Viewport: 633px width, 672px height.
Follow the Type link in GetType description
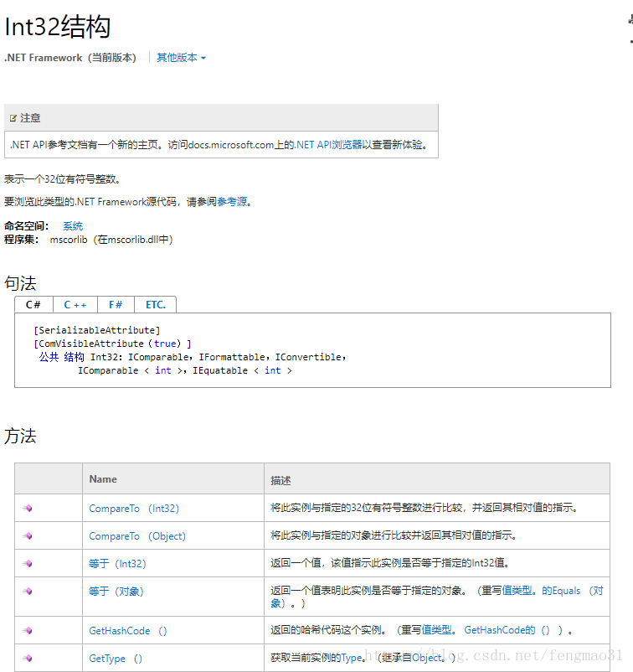(352, 658)
